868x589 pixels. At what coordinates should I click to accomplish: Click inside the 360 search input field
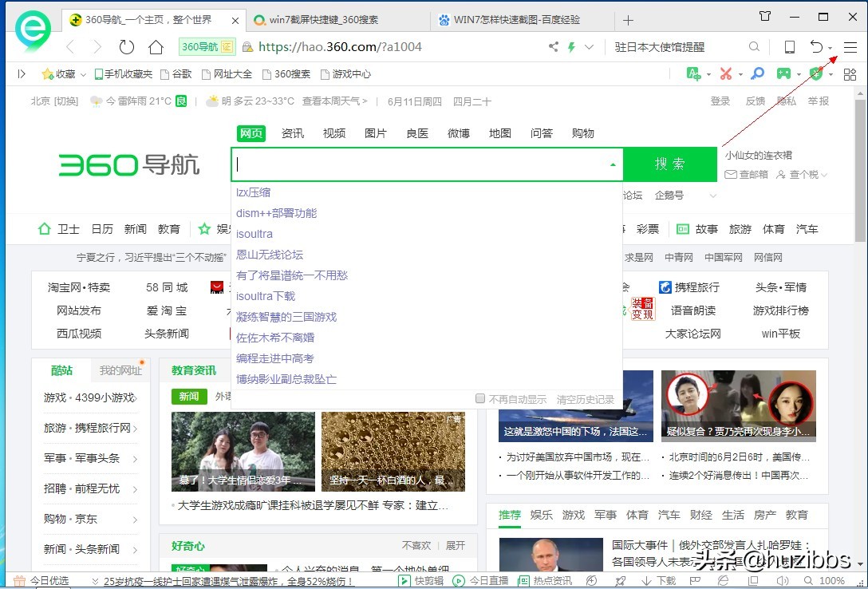(415, 164)
